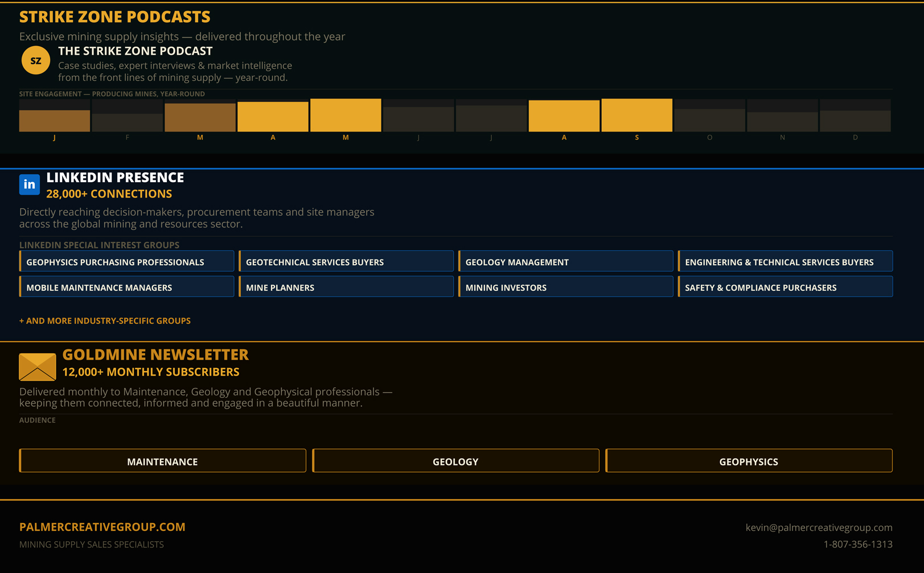The height and width of the screenshot is (573, 924).
Task: Choose the Geophysics audience tab
Action: tap(749, 461)
